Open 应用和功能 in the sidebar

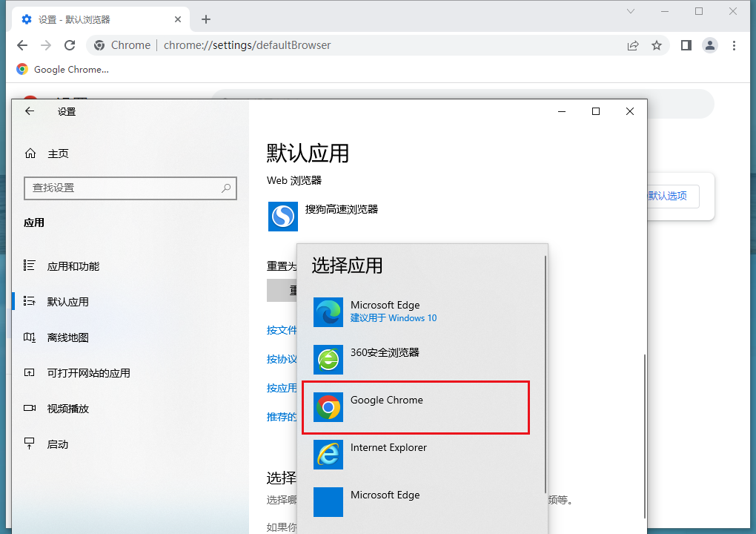pyautogui.click(x=73, y=266)
